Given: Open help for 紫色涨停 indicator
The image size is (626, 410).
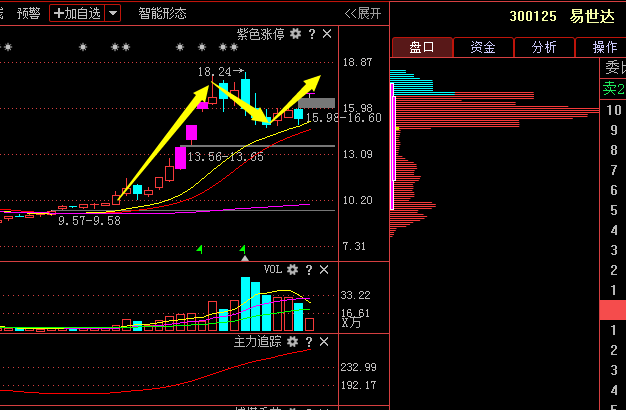Looking at the screenshot, I should tap(312, 34).
